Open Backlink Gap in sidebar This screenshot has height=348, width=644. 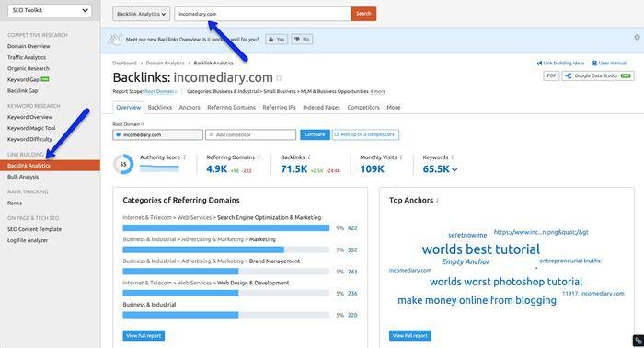pyautogui.click(x=23, y=91)
